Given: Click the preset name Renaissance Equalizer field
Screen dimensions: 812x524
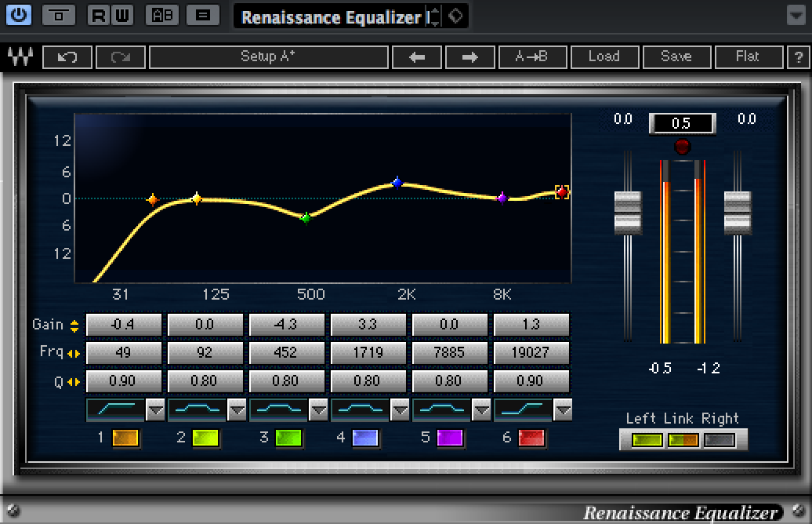Looking at the screenshot, I should (x=332, y=17).
